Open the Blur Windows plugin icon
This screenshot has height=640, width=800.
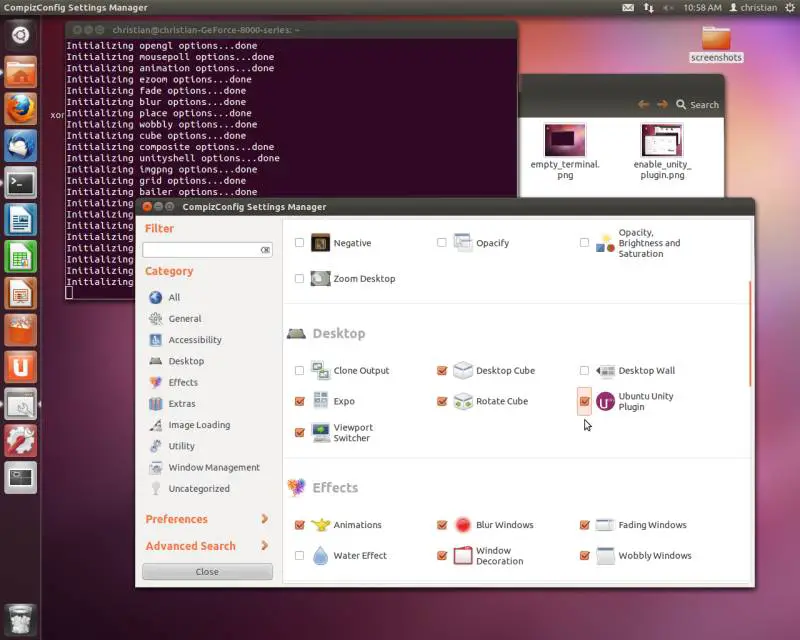pyautogui.click(x=463, y=525)
